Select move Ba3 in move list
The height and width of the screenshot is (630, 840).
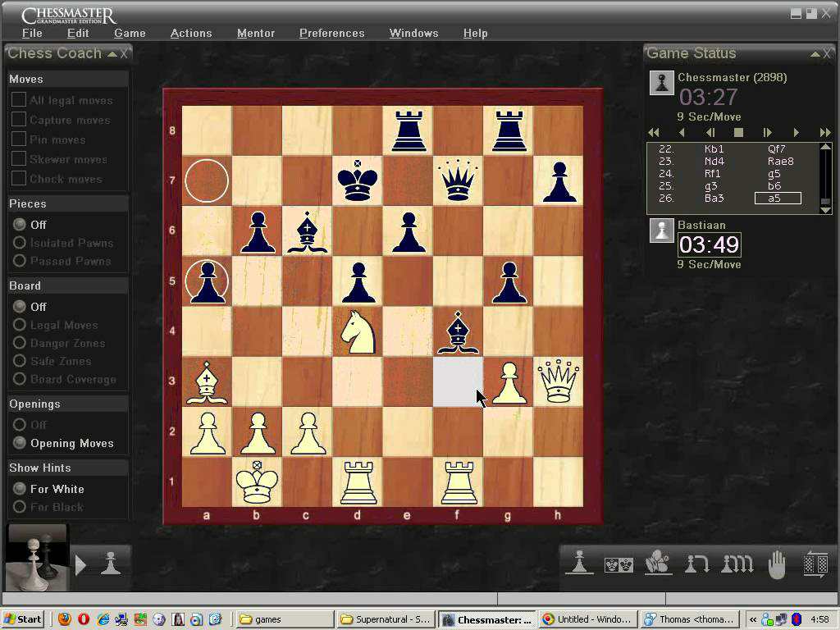[x=714, y=199]
